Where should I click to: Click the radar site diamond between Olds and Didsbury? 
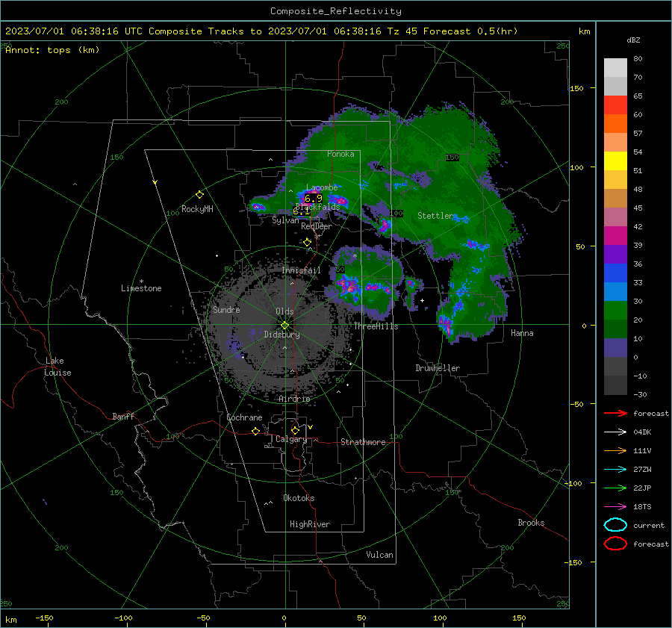point(284,326)
